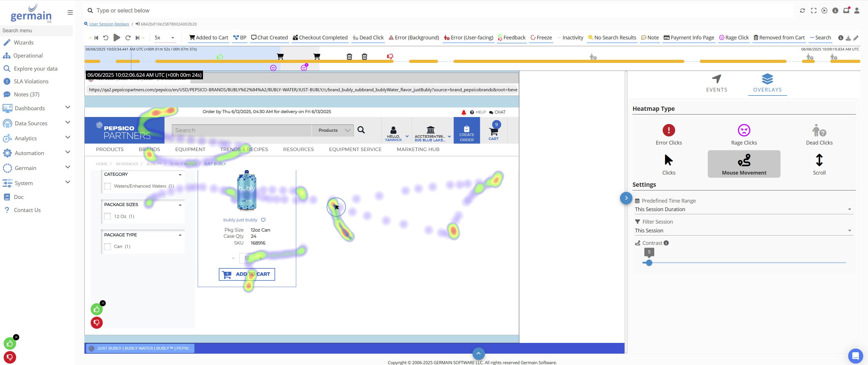
Task: Open Wizards in the sidebar
Action: (x=23, y=43)
